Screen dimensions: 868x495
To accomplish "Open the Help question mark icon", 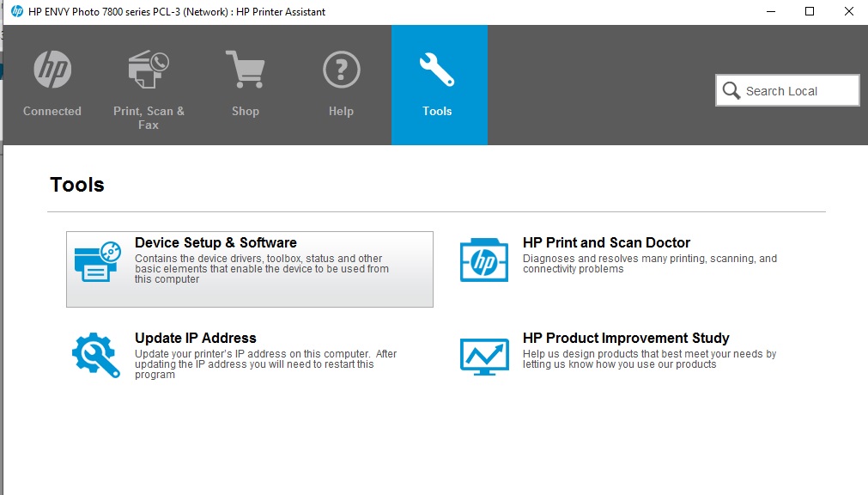I will point(342,70).
